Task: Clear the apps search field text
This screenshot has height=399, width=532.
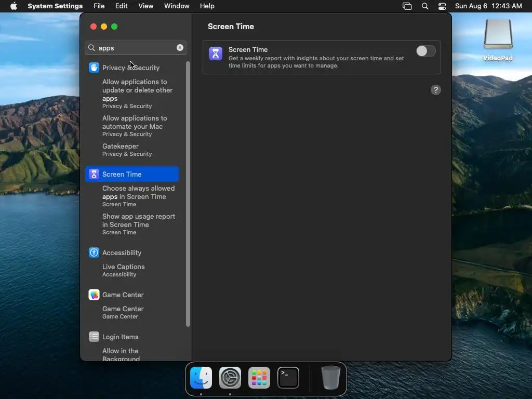Action: [180, 48]
